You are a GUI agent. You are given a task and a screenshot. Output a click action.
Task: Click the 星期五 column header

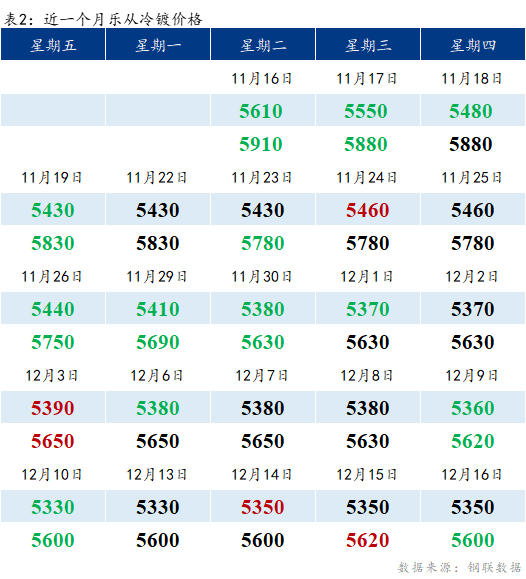[x=53, y=44]
